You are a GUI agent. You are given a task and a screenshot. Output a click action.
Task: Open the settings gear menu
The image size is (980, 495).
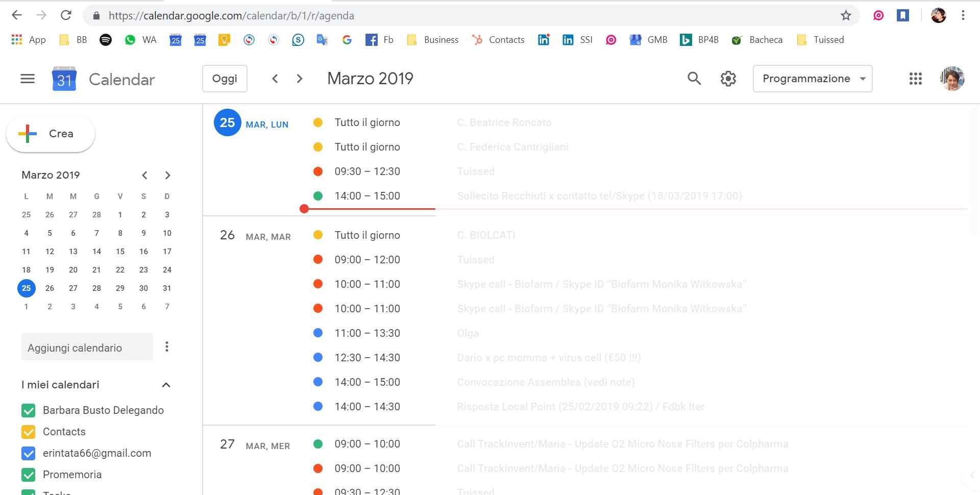tap(728, 79)
